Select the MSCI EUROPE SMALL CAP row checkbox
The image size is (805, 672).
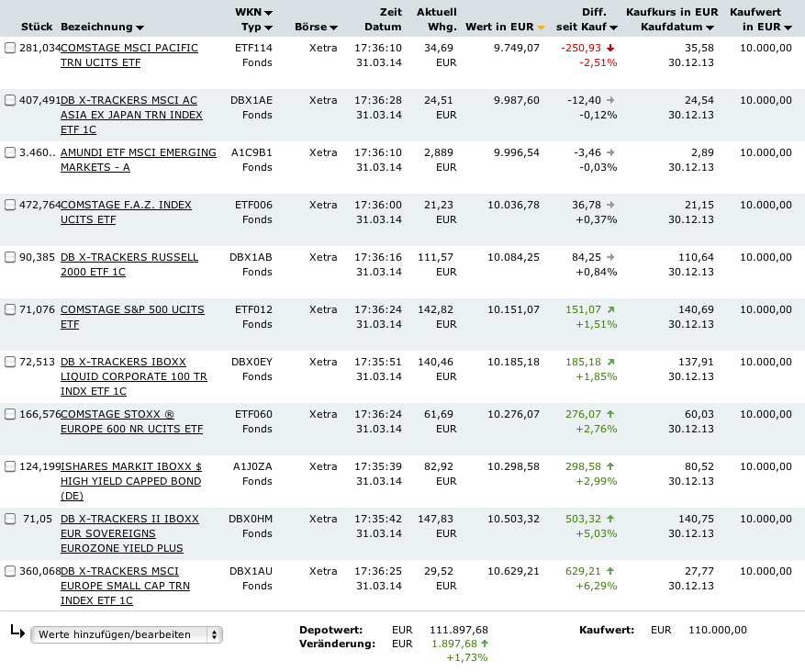point(10,572)
